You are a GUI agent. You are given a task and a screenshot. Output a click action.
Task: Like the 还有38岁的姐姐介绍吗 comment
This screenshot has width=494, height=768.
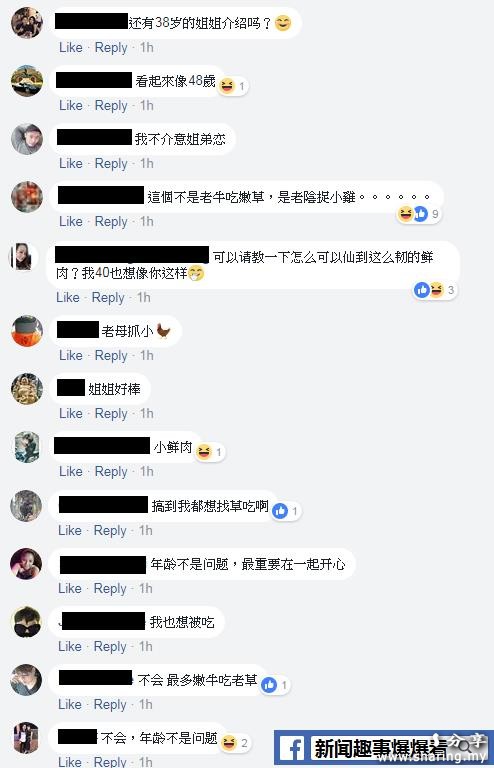71,48
